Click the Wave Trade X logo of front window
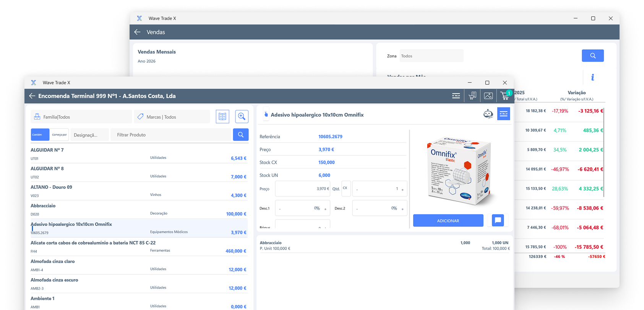Image resolution: width=644 pixels, height=310 pixels. (x=34, y=83)
